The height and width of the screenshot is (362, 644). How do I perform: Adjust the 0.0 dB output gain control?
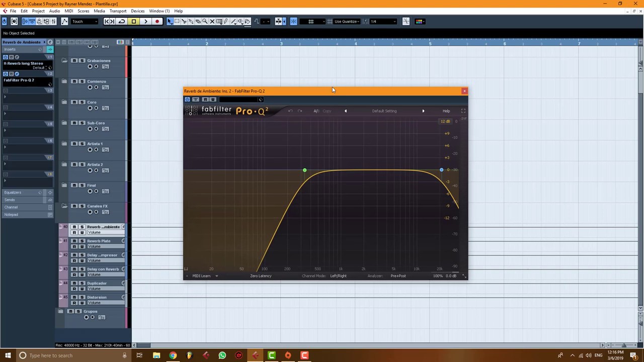[x=451, y=276]
